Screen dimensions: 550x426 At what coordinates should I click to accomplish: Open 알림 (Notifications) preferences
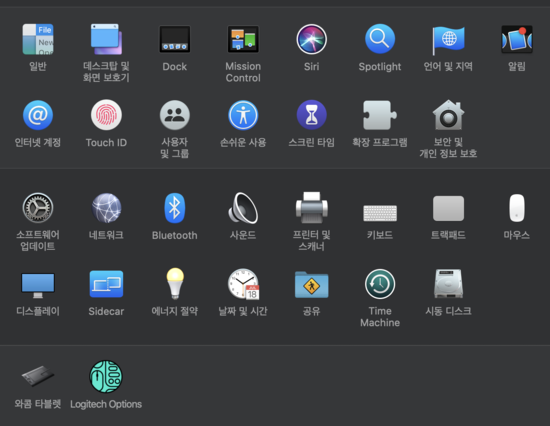tap(517, 39)
